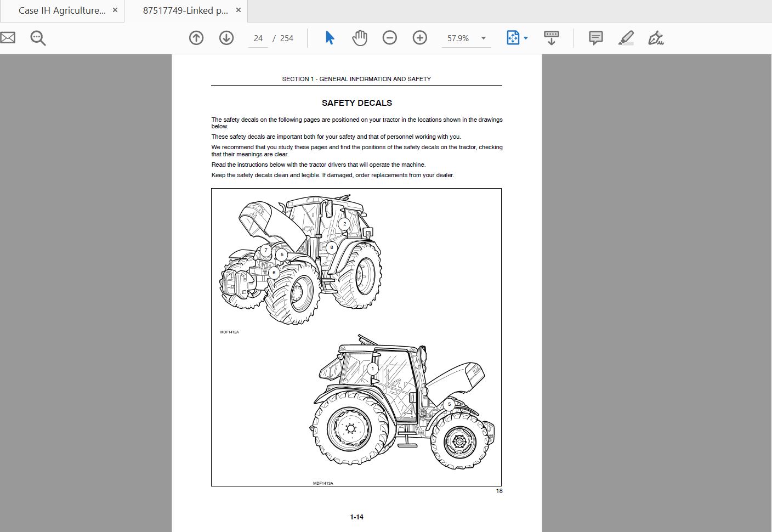Zoom in using the plus button
Viewport: 772px width, 532px height.
(x=420, y=38)
